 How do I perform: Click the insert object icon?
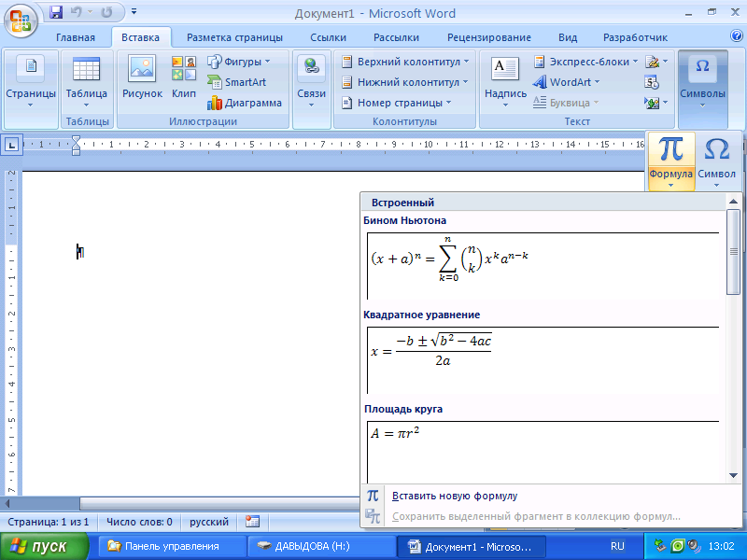coord(652,103)
